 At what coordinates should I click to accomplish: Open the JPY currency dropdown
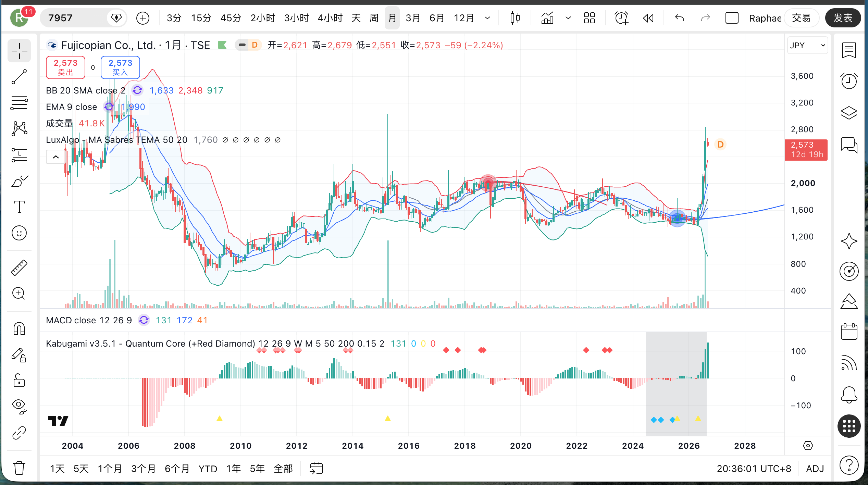pyautogui.click(x=808, y=45)
